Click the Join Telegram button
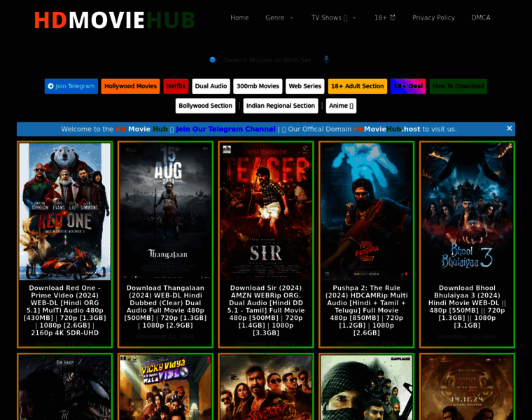The height and width of the screenshot is (420, 532). pos(71,86)
